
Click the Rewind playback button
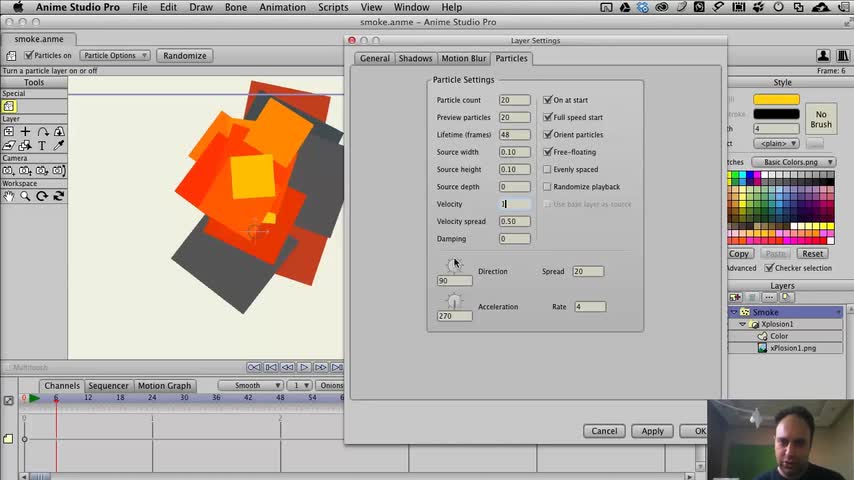pos(254,367)
